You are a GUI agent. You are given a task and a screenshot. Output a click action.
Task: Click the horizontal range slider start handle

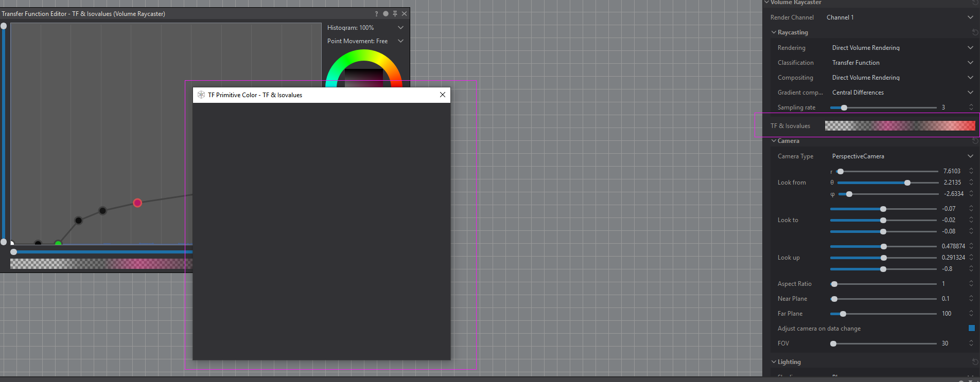(14, 252)
